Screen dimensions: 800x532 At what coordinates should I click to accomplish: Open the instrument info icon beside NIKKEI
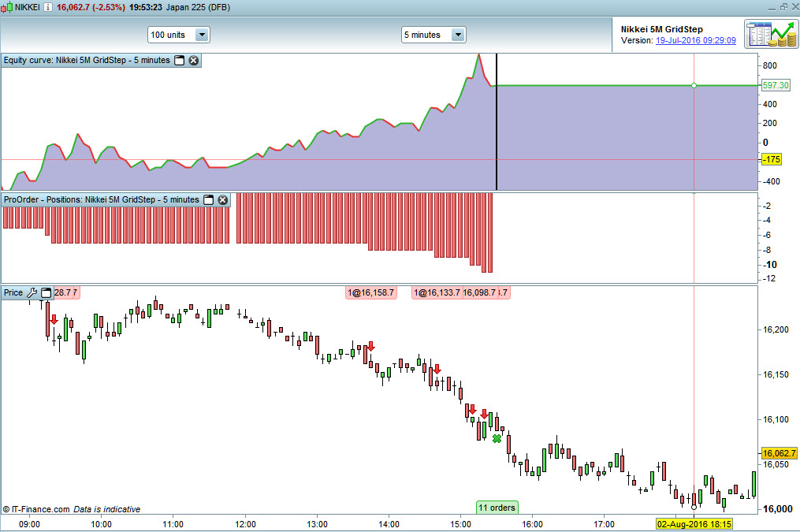pyautogui.click(x=47, y=7)
